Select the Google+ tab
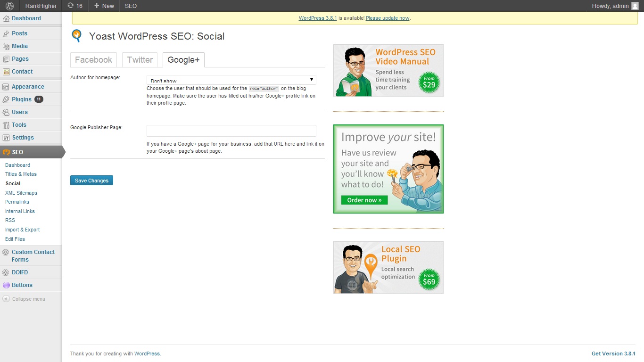Screen dimensions: 644x362 pyautogui.click(x=183, y=60)
